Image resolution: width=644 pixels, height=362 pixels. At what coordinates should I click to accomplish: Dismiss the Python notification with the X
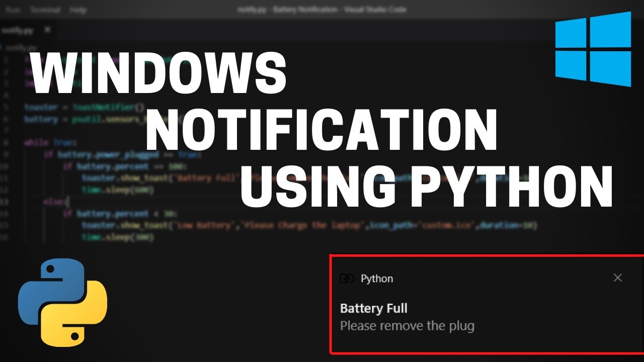618,278
